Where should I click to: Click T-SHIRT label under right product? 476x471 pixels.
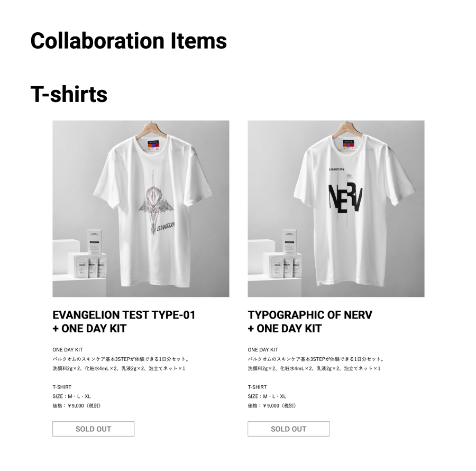[257, 387]
